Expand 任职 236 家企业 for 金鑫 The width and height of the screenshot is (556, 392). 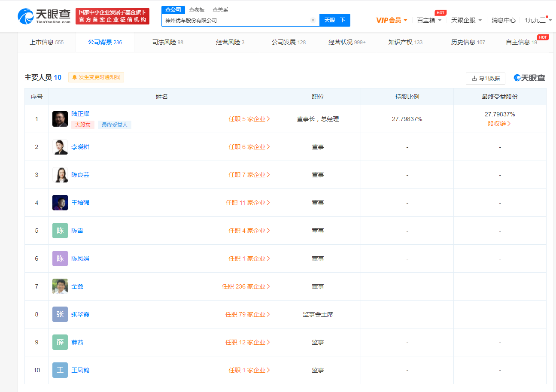pyautogui.click(x=246, y=286)
